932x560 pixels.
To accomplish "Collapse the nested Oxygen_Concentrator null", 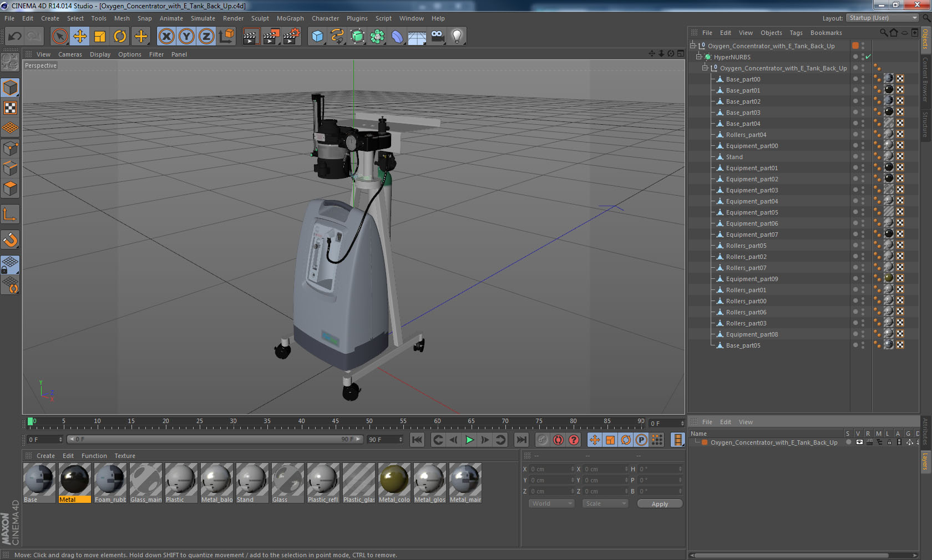I will pos(705,68).
